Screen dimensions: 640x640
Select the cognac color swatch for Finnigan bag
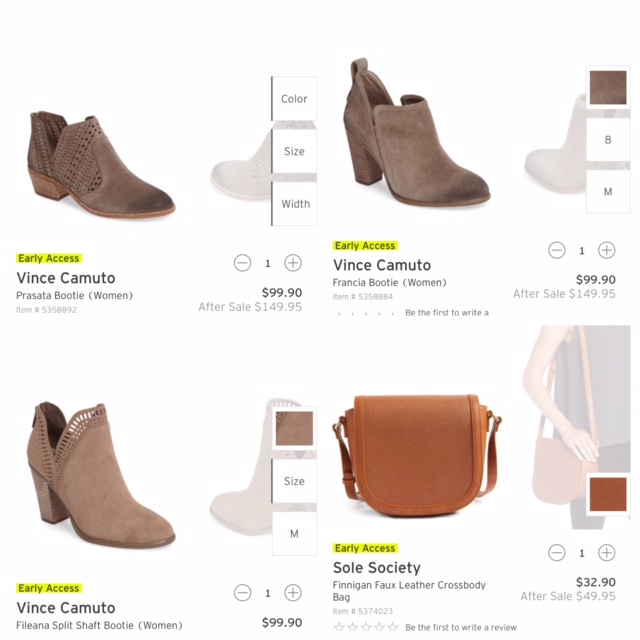(x=608, y=494)
